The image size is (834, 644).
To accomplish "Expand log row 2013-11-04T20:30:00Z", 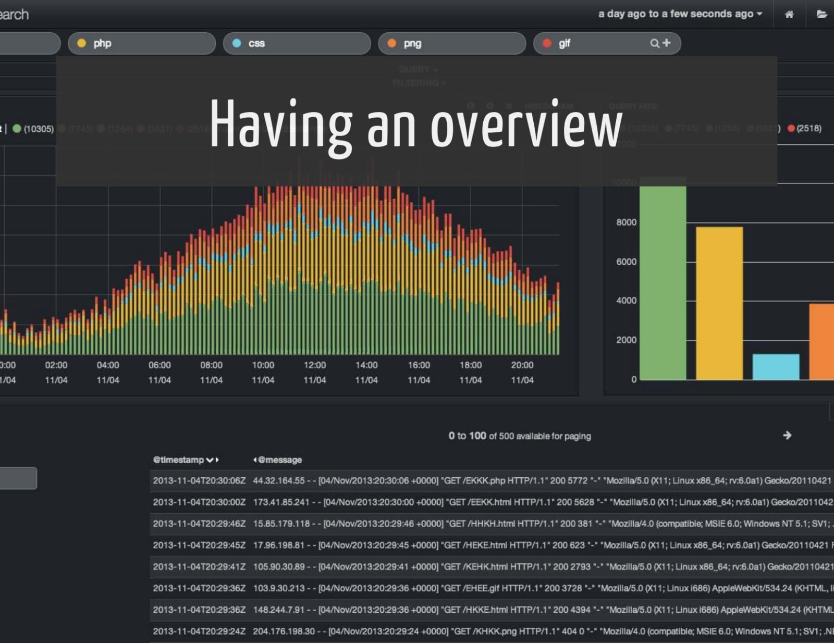I will tap(492, 502).
